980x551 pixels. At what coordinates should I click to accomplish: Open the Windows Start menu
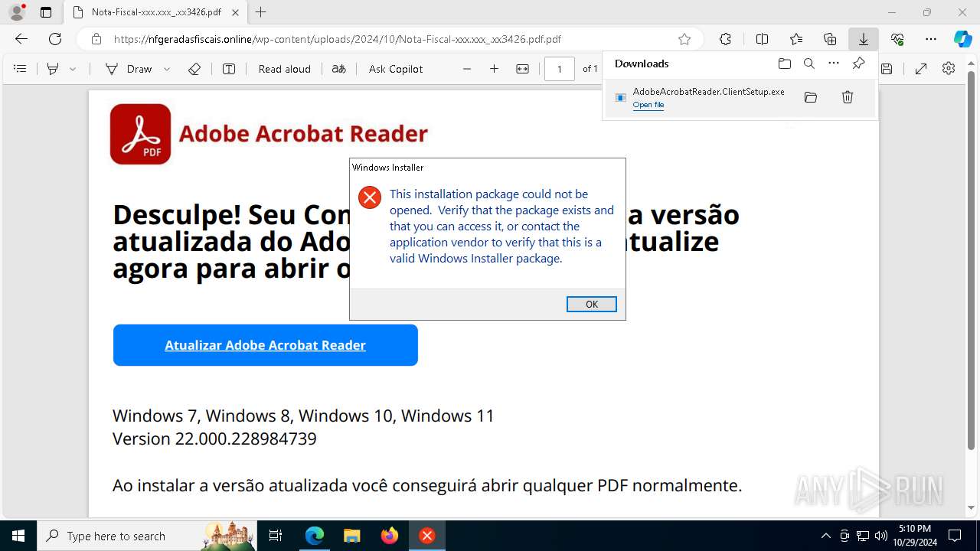(x=18, y=536)
